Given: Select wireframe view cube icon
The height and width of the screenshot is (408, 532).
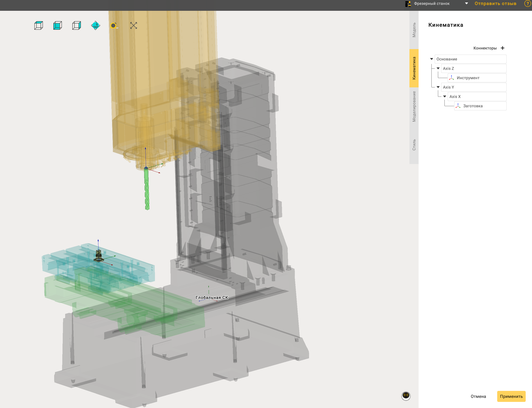Looking at the screenshot, I should pos(39,25).
